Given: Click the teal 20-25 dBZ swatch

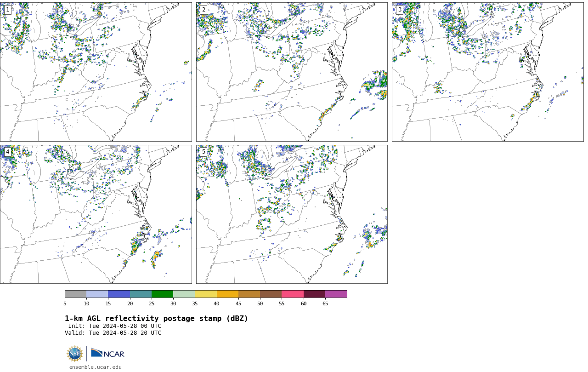Looking at the screenshot, I should pos(141,294).
